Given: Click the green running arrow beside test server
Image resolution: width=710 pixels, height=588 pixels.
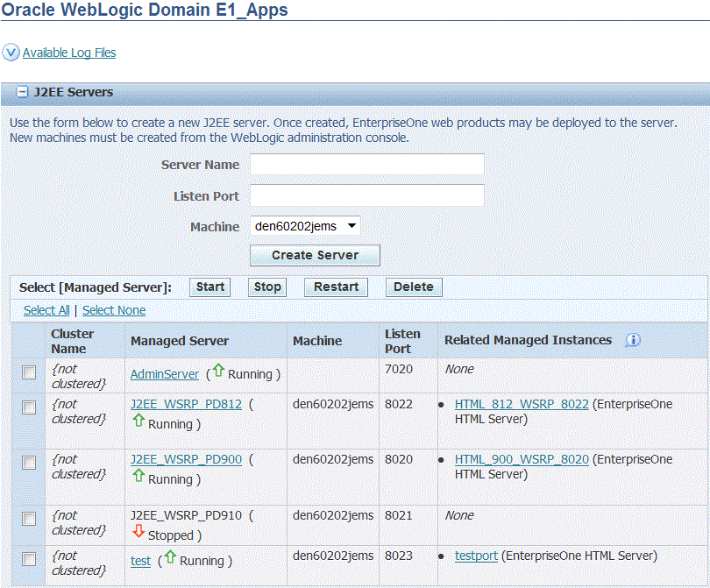Looking at the screenshot, I should click(170, 556).
